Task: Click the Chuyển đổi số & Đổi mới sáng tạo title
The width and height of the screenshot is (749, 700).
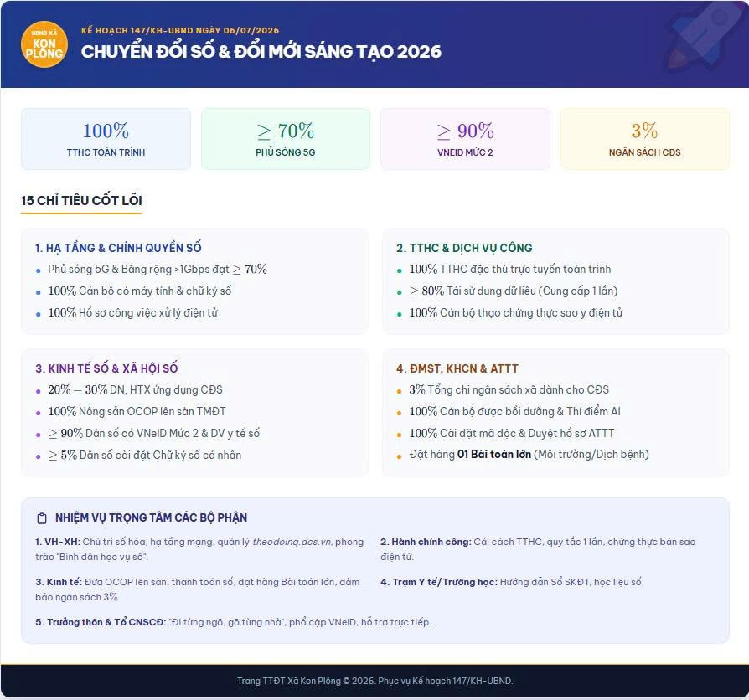Action: (x=261, y=52)
